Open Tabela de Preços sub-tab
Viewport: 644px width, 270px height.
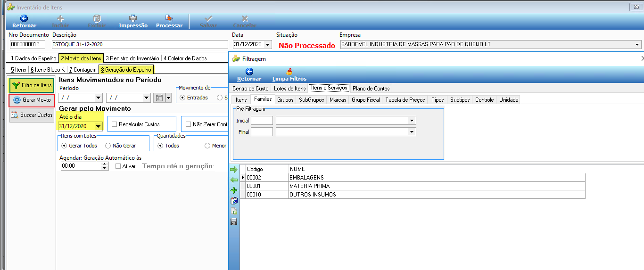click(405, 100)
